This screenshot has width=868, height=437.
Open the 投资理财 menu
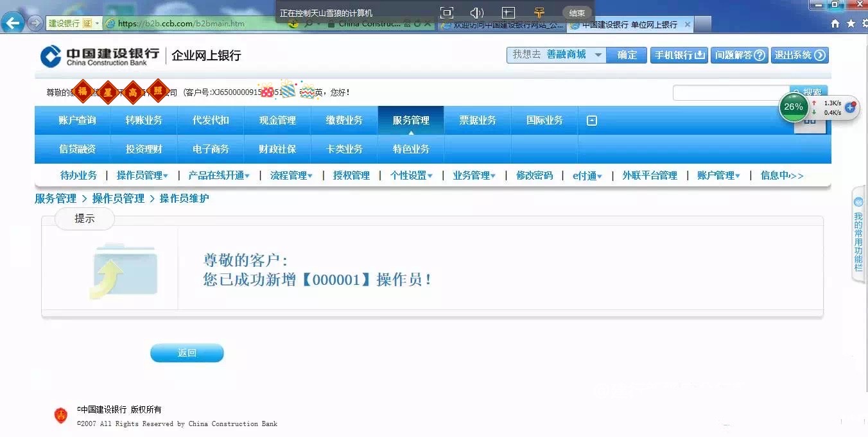[144, 149]
